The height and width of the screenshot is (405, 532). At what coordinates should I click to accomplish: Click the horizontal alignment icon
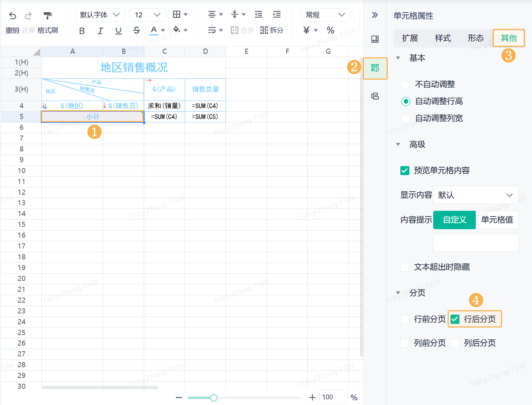click(x=212, y=14)
